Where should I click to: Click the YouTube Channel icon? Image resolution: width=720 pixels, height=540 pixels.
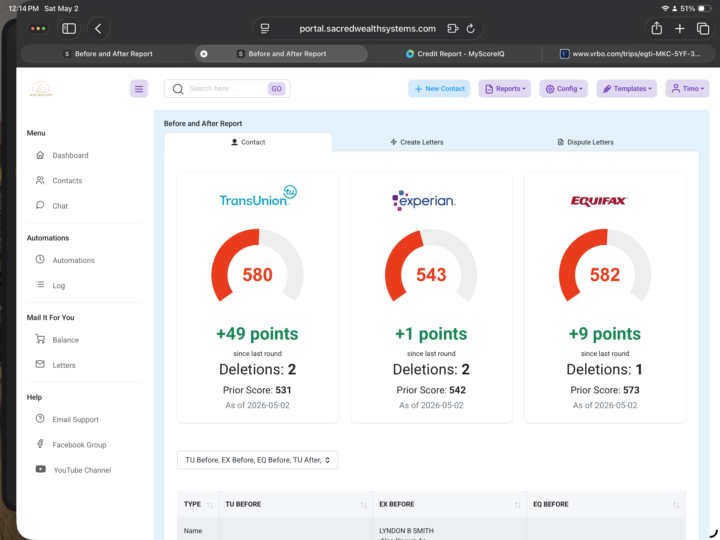coord(40,469)
